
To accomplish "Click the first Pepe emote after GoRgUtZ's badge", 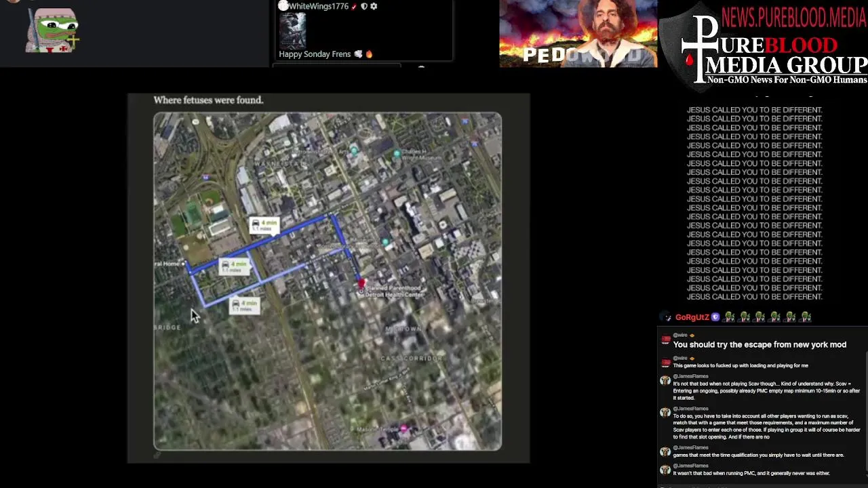I will (730, 317).
